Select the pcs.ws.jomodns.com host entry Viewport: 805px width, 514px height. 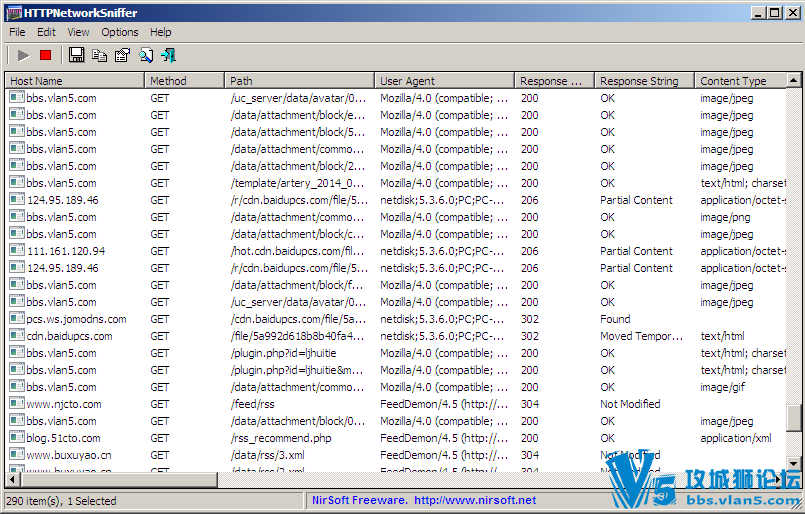point(76,319)
